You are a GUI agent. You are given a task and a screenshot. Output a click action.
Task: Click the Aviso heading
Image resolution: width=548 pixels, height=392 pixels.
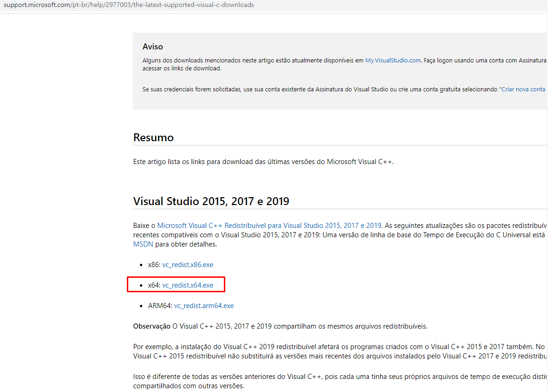pos(153,47)
